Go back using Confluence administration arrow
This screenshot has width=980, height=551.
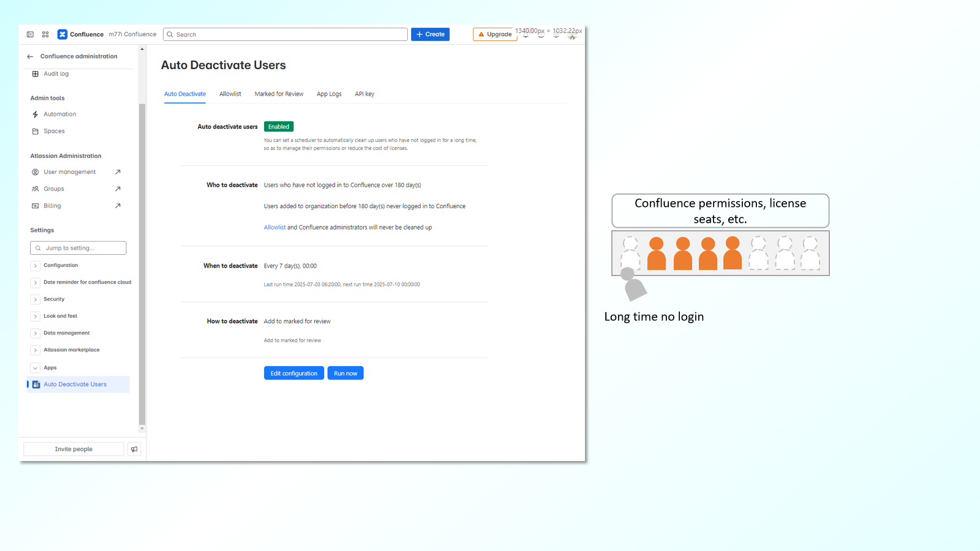point(30,56)
